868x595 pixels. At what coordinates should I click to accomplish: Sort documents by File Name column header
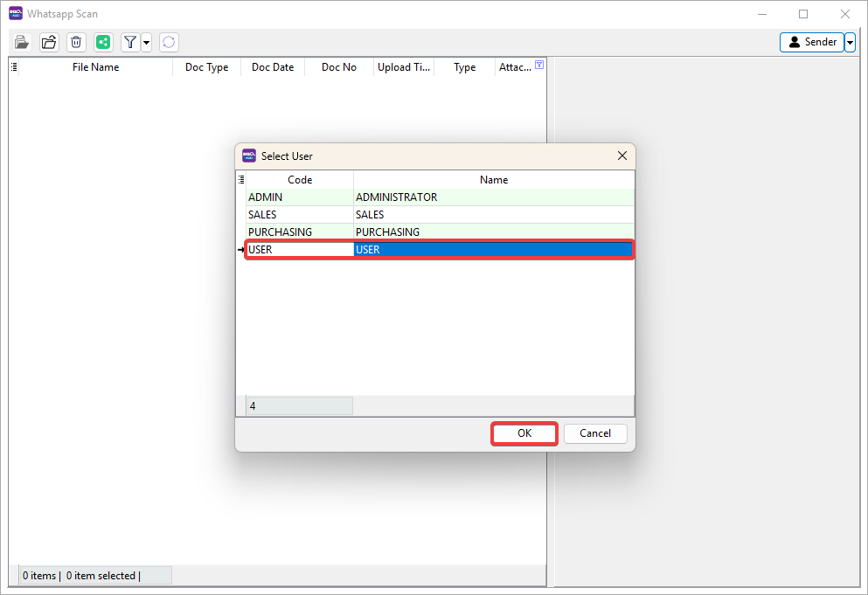tap(95, 67)
